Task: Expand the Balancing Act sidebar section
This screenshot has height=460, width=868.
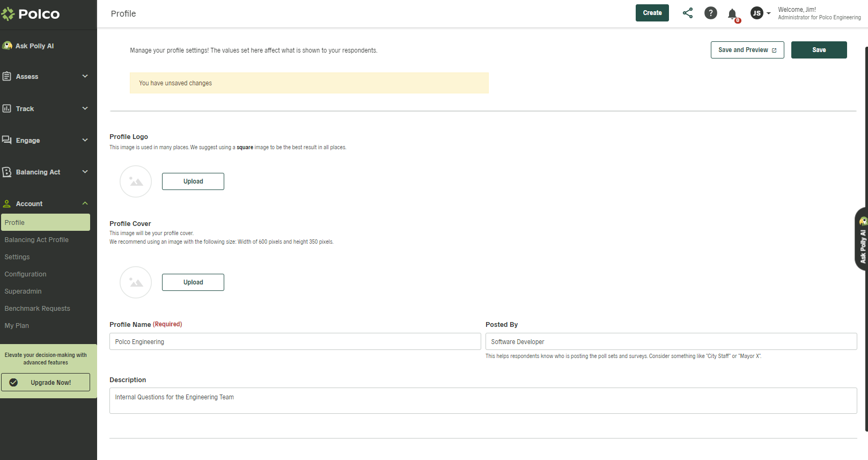Action: [x=46, y=172]
